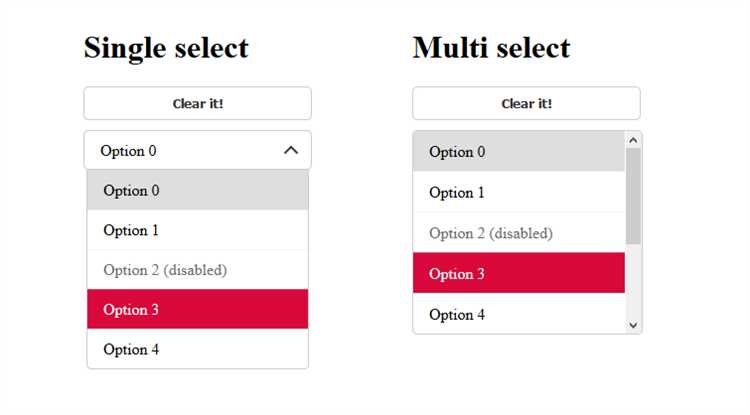This screenshot has width=750, height=415.
Task: Click the Multi select heading
Action: click(x=491, y=48)
